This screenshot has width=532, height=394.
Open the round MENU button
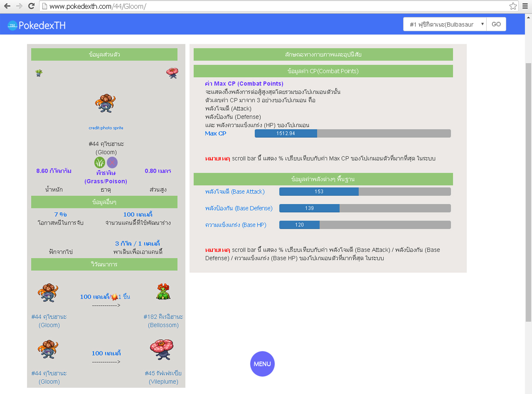[x=262, y=364]
